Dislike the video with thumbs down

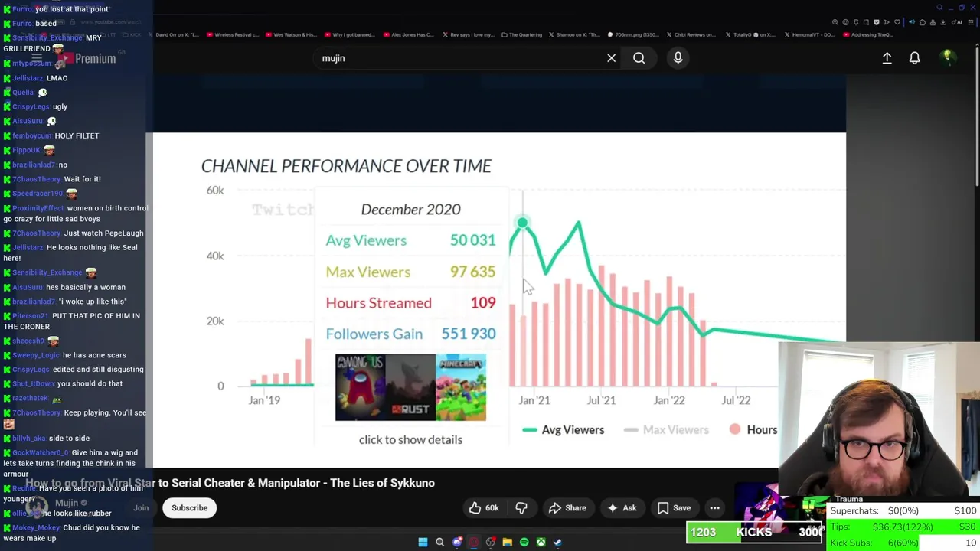(x=521, y=507)
